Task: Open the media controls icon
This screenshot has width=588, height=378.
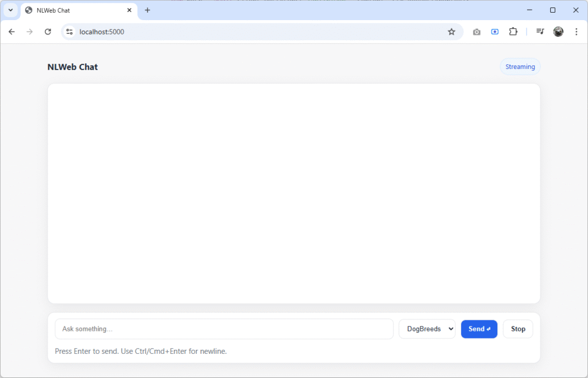Action: (x=540, y=32)
